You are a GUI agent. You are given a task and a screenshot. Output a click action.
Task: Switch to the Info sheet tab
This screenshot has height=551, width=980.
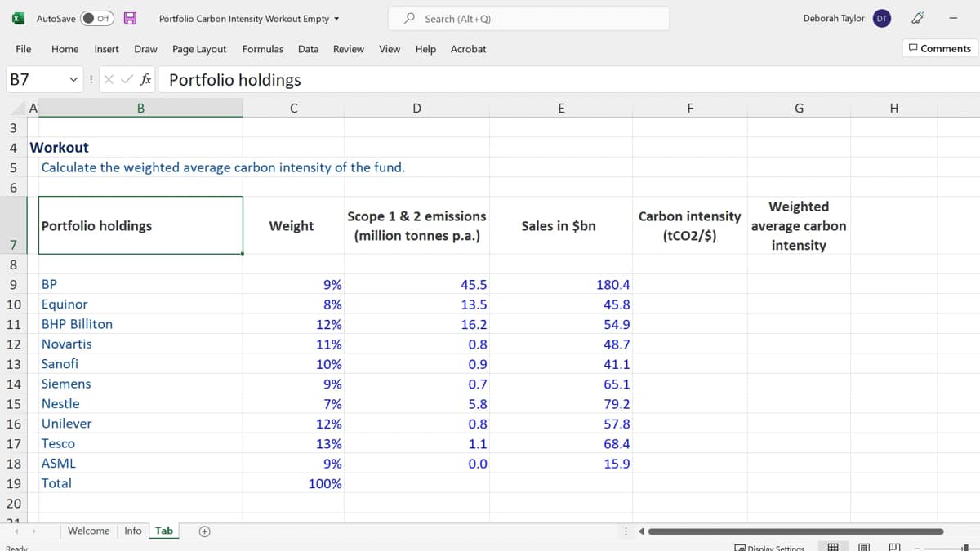point(132,531)
